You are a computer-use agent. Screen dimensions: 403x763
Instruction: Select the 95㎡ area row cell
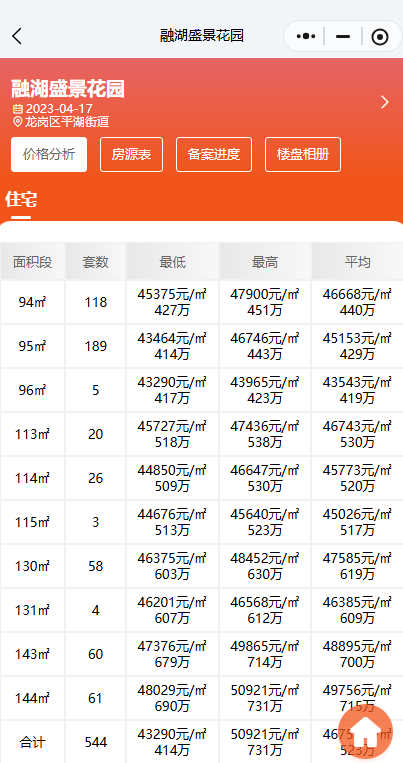click(33, 346)
